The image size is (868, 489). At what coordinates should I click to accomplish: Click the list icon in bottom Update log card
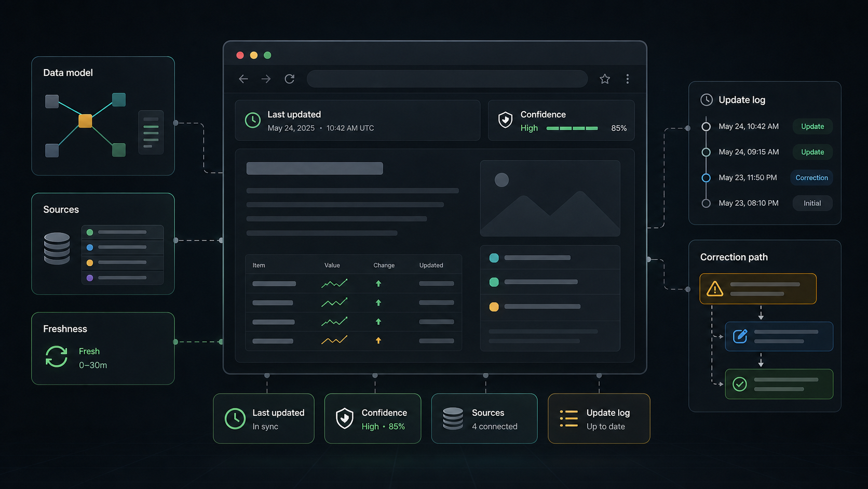click(x=569, y=418)
